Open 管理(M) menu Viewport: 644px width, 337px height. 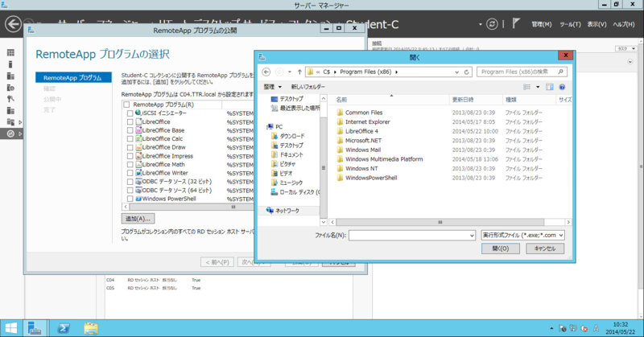coord(541,25)
